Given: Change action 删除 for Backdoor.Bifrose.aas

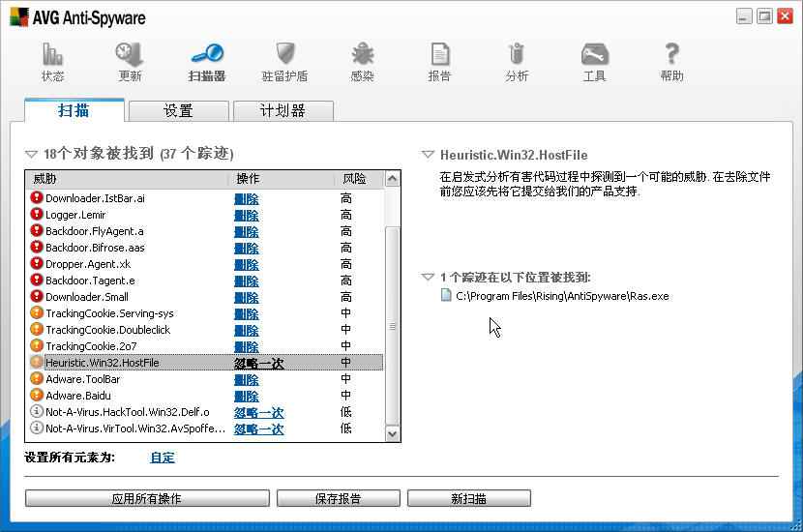Looking at the screenshot, I should (247, 248).
